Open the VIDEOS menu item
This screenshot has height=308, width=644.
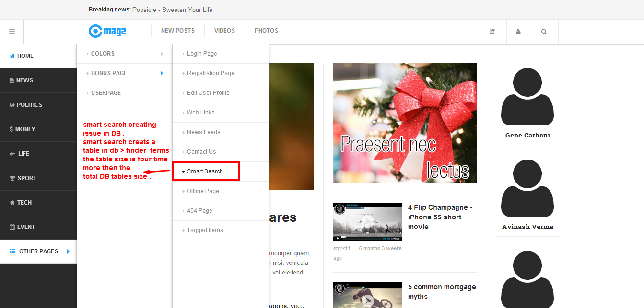[224, 30]
